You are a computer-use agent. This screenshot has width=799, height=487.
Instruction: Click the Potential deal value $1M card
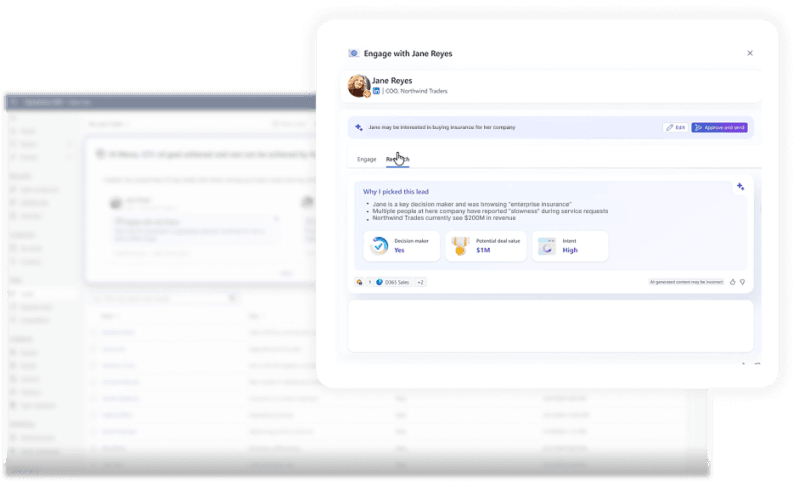click(486, 246)
